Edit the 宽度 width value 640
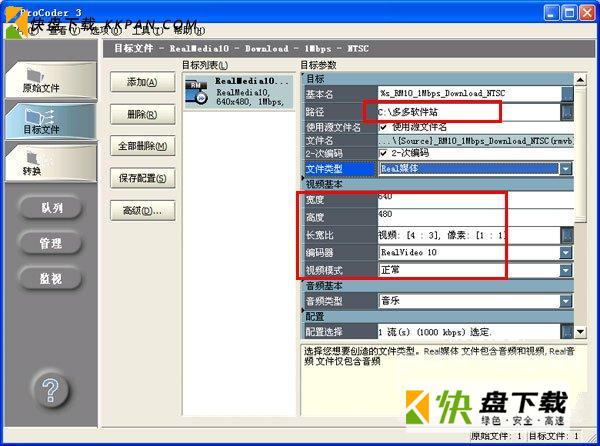 [x=476, y=199]
